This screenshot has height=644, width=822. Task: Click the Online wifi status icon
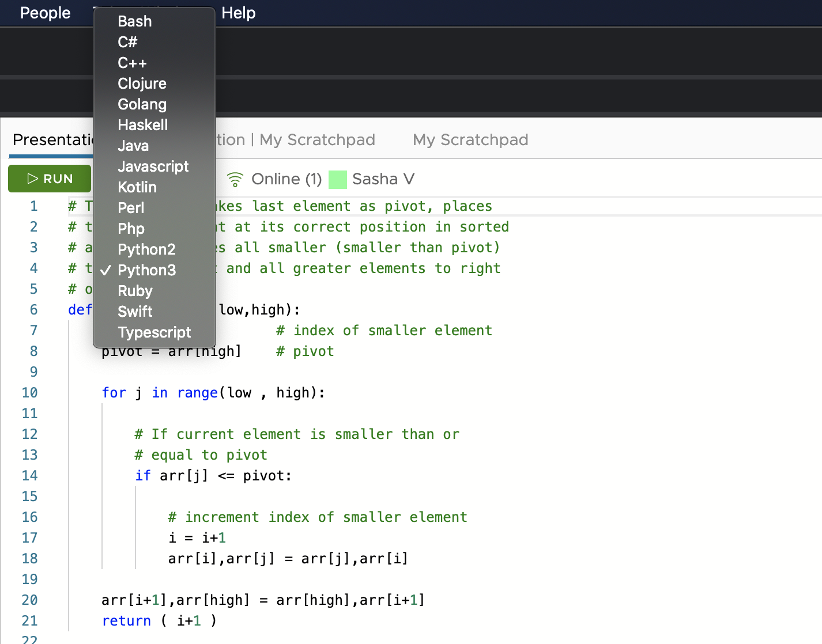[235, 180]
